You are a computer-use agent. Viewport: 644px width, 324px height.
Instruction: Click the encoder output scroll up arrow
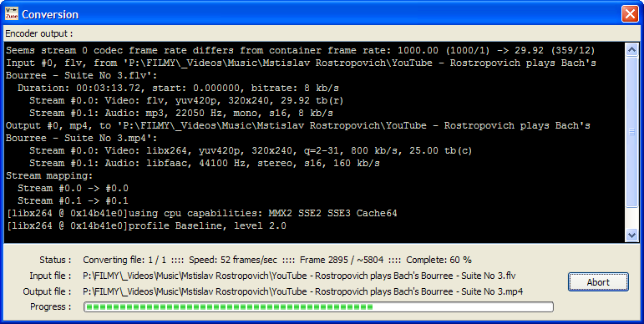tap(631, 50)
